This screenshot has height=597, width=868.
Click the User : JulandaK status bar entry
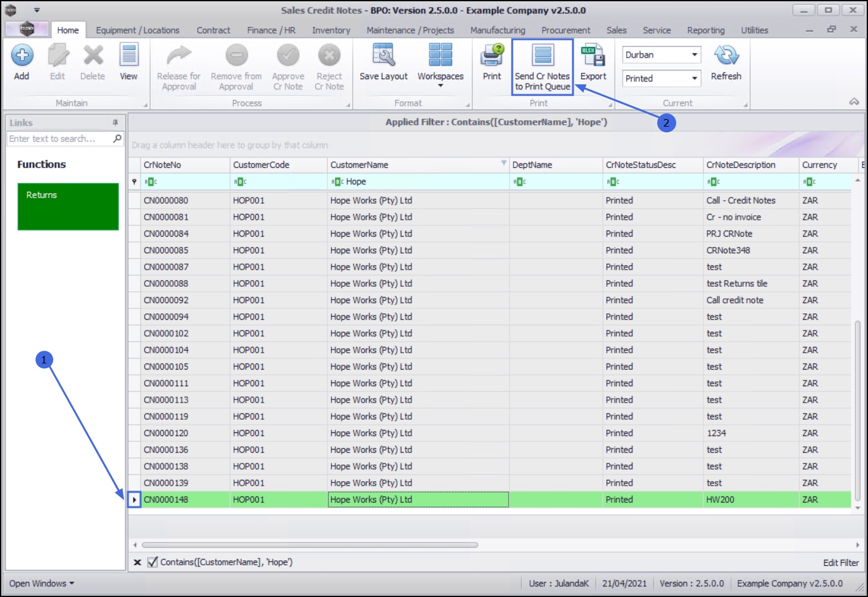click(559, 583)
